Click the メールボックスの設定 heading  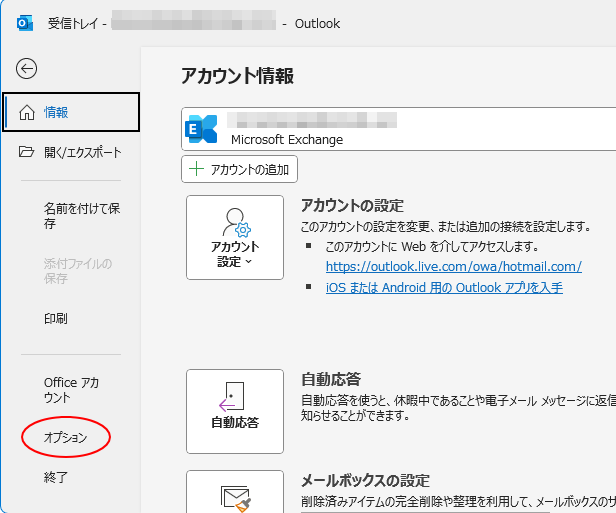pos(365,480)
